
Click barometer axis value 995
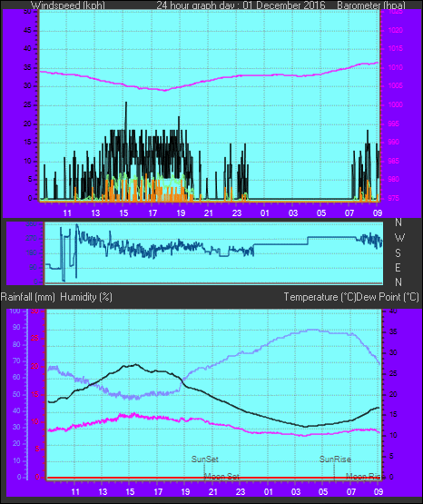[x=394, y=124]
